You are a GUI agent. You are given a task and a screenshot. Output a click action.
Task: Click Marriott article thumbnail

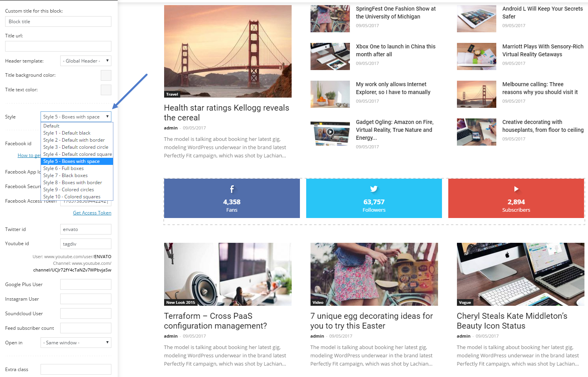[477, 56]
